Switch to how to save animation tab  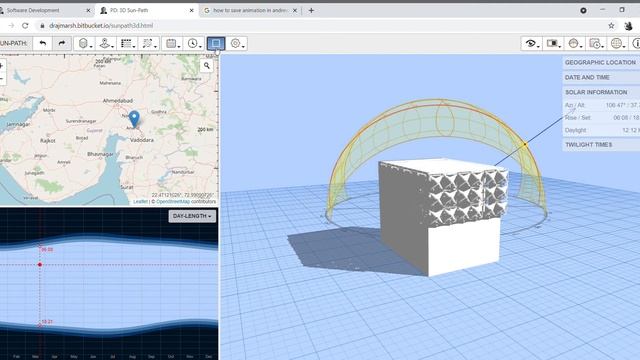[250, 11]
